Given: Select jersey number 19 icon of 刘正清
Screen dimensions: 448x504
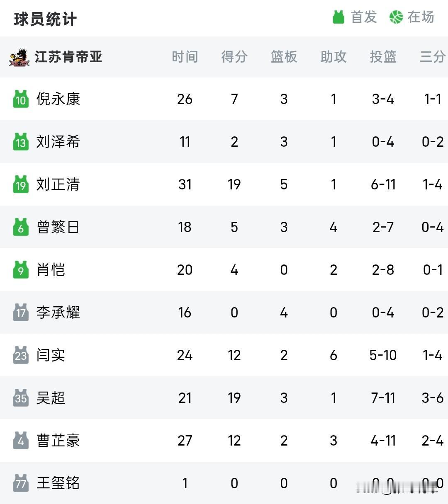Looking at the screenshot, I should pyautogui.click(x=21, y=184).
